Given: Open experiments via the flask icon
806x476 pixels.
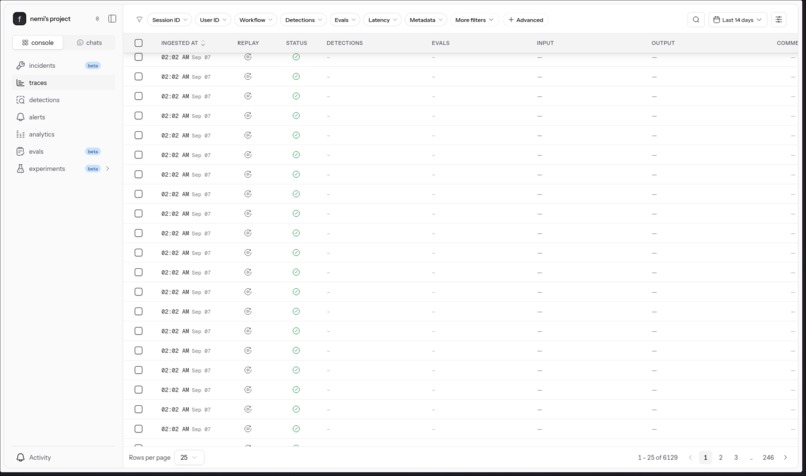Looking at the screenshot, I should click(x=21, y=169).
